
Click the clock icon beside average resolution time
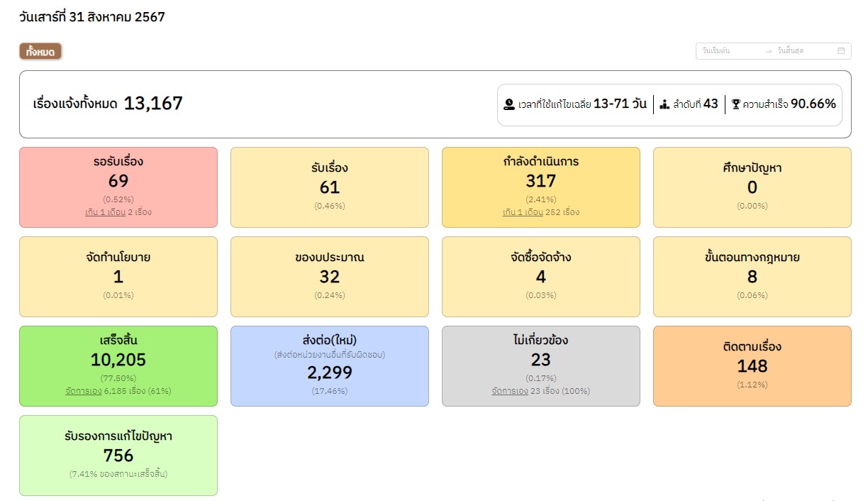pyautogui.click(x=508, y=104)
